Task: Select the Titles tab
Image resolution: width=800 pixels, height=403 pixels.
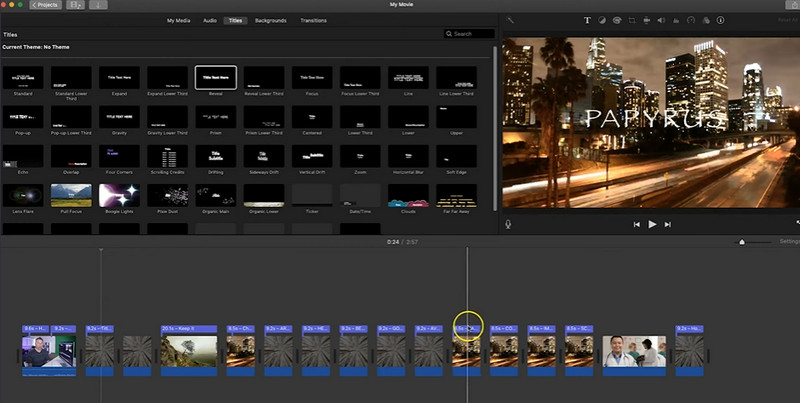Action: [235, 21]
